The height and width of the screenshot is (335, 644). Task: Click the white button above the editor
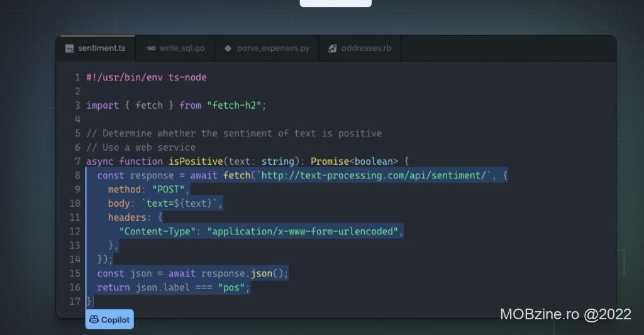[335, 3]
